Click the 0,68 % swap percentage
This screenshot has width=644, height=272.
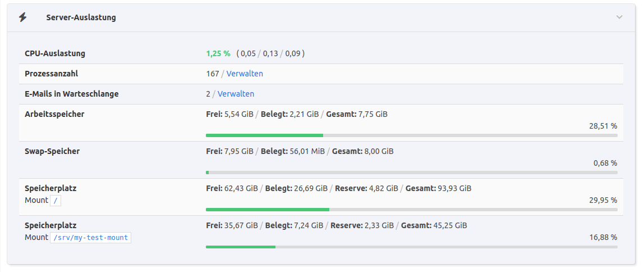(x=605, y=163)
